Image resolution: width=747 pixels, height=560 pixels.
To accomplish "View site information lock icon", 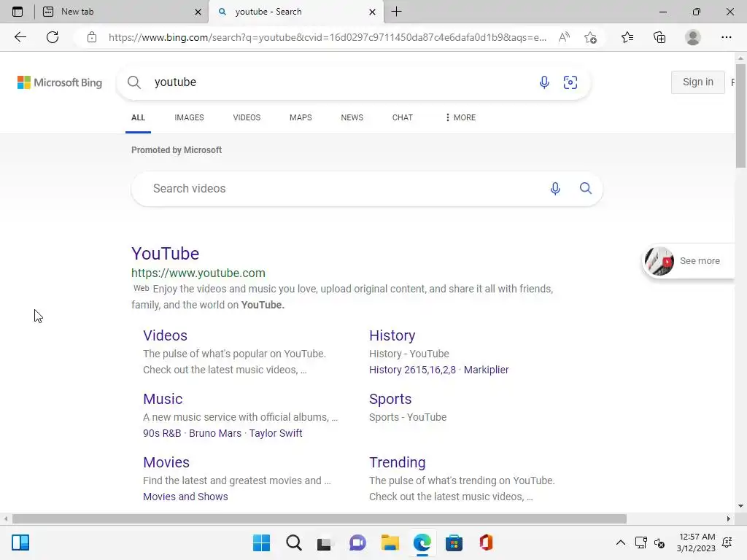I will [92, 37].
